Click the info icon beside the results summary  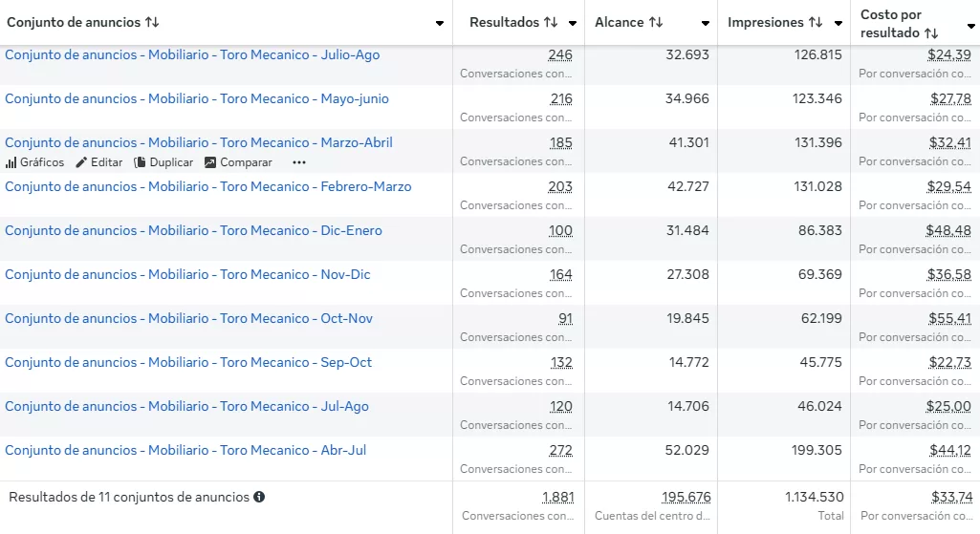259,497
